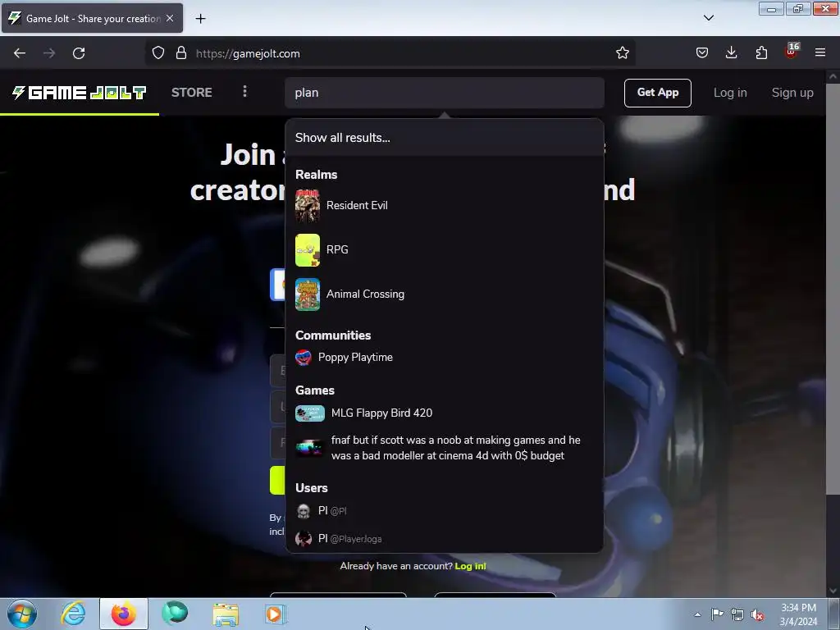Click muted volume tray icon
This screenshot has width=840, height=630.
coord(757,615)
